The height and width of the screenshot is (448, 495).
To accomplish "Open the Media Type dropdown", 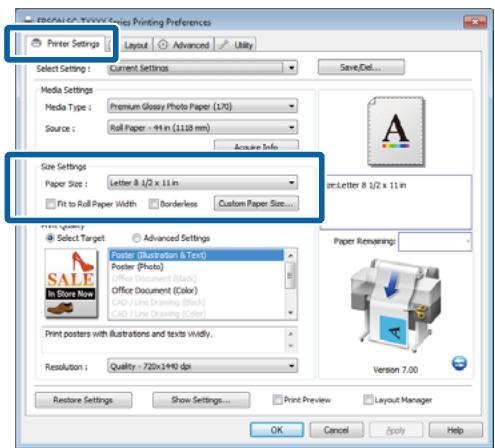I will click(202, 107).
